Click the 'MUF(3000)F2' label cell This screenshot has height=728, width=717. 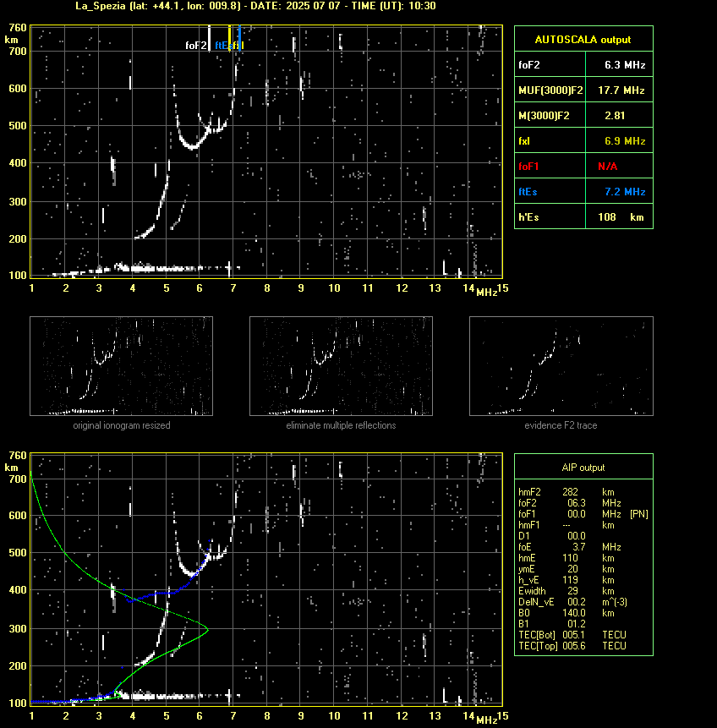click(x=550, y=90)
